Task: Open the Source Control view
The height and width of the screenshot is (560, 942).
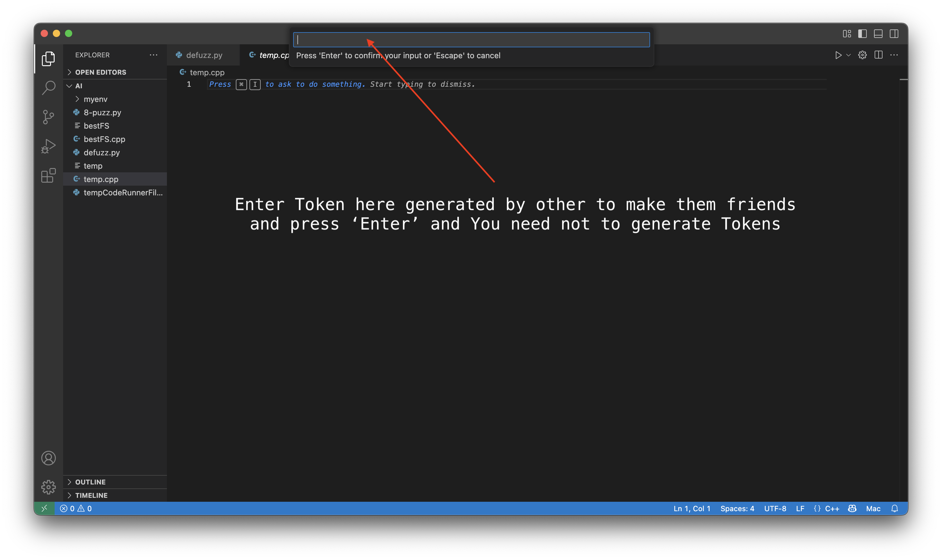Action: click(48, 117)
